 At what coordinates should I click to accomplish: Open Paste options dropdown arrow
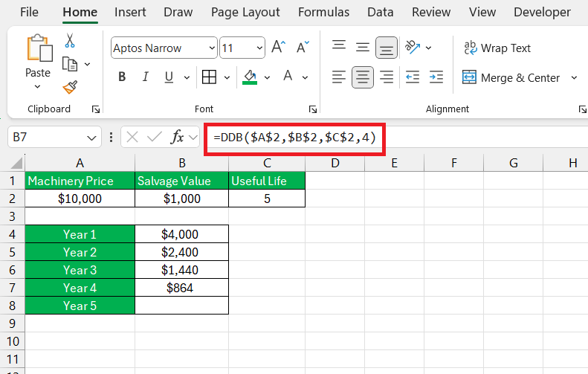point(37,87)
